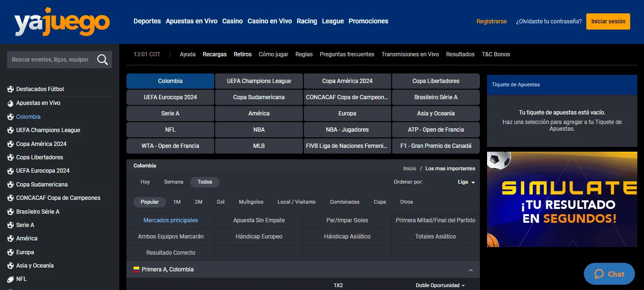Click the Tiquete de Apuestas header

[562, 84]
